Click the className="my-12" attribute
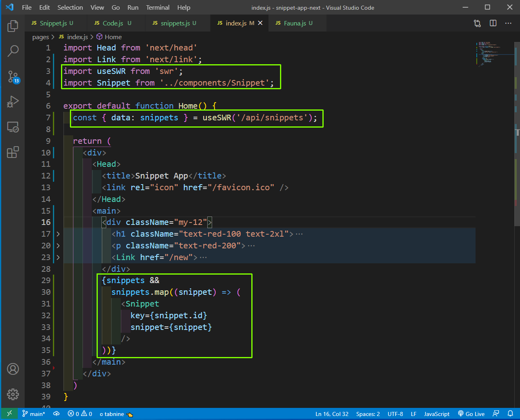The image size is (520, 420). [166, 222]
